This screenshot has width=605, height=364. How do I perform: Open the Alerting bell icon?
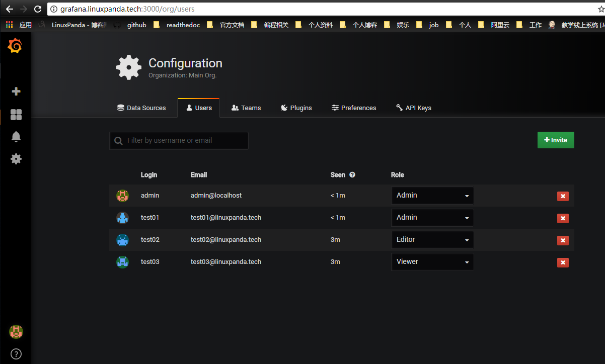coord(16,137)
